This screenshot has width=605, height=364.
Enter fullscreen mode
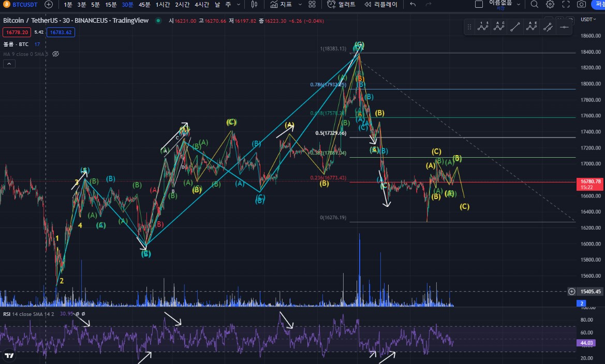566,5
